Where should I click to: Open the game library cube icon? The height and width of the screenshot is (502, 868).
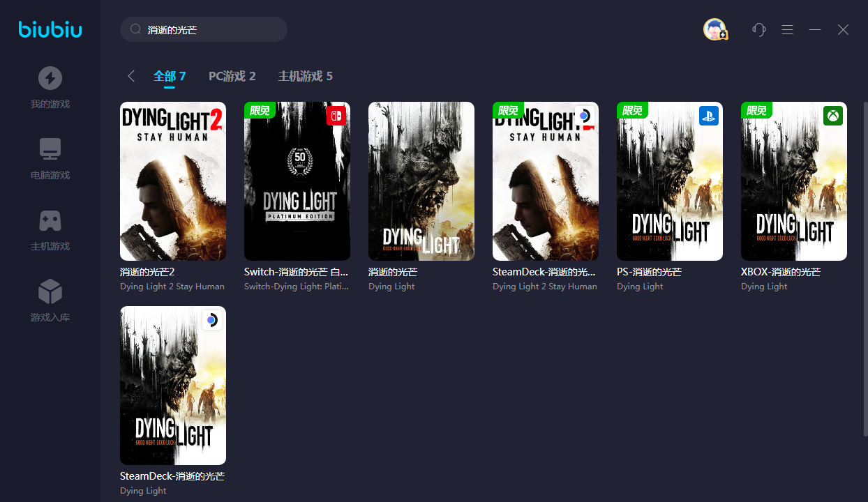[x=50, y=291]
